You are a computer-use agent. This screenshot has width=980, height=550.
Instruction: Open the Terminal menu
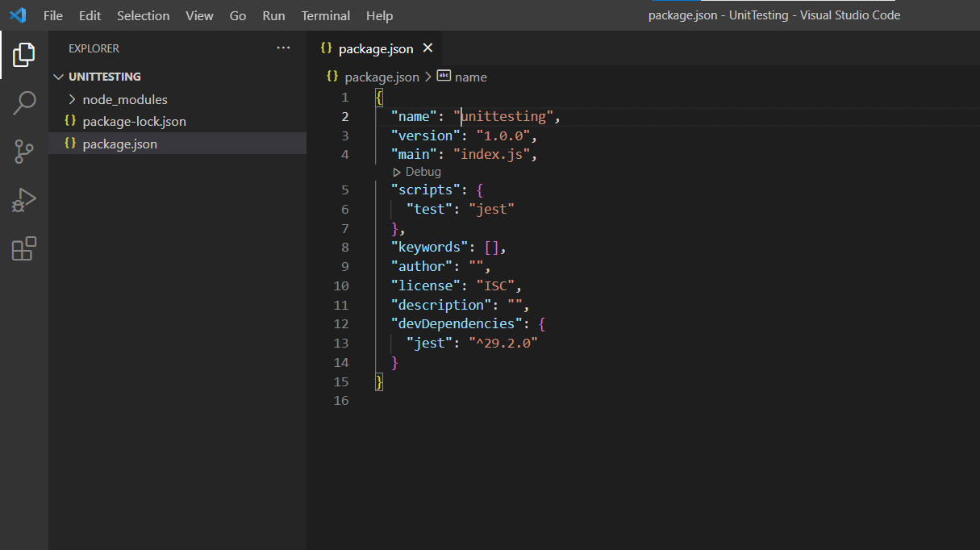coord(325,15)
